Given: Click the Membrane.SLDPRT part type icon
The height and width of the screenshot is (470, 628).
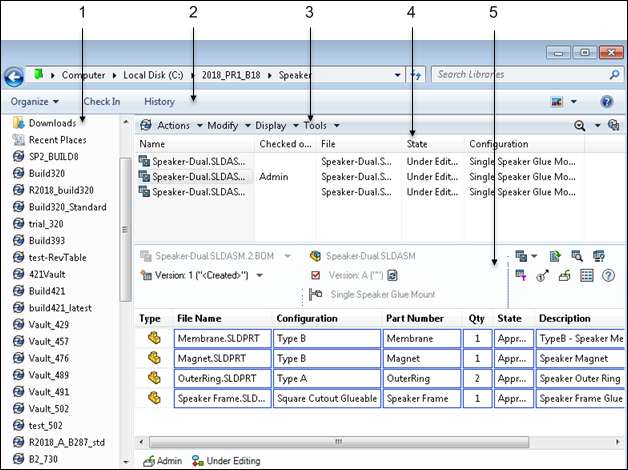Looking at the screenshot, I should (154, 339).
